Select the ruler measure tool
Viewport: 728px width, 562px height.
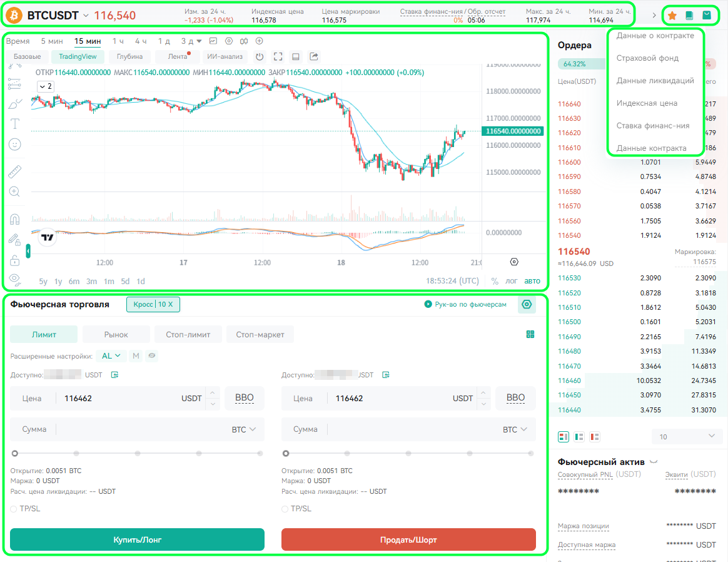15,172
